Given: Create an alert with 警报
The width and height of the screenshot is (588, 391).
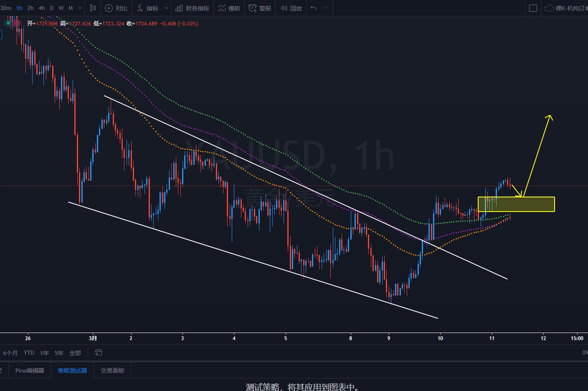Looking at the screenshot, I should [x=260, y=8].
